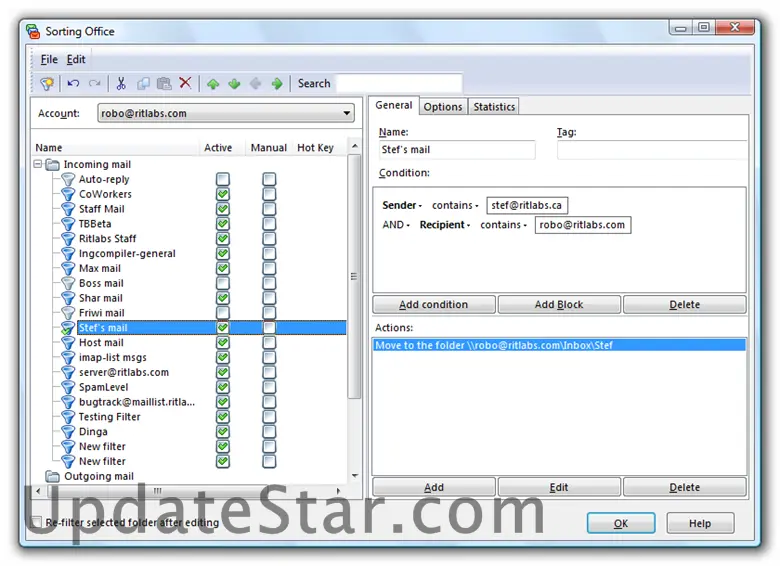Click the new filter lightbulb toolbar icon
This screenshot has width=780, height=566.
tap(47, 84)
